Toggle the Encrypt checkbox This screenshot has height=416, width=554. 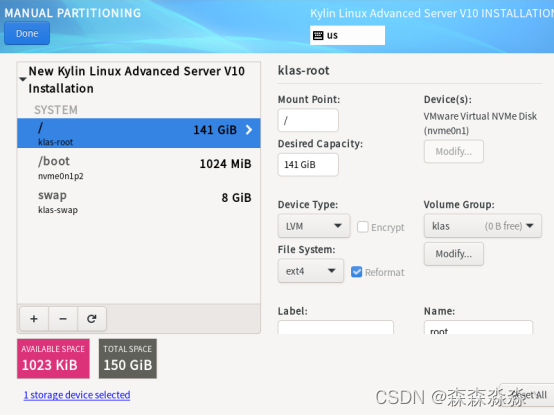[x=363, y=227]
